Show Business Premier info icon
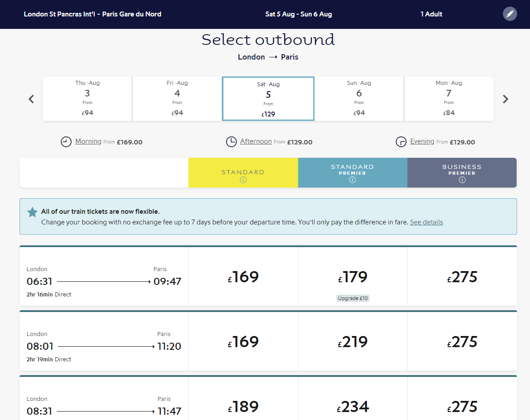 coord(462,180)
